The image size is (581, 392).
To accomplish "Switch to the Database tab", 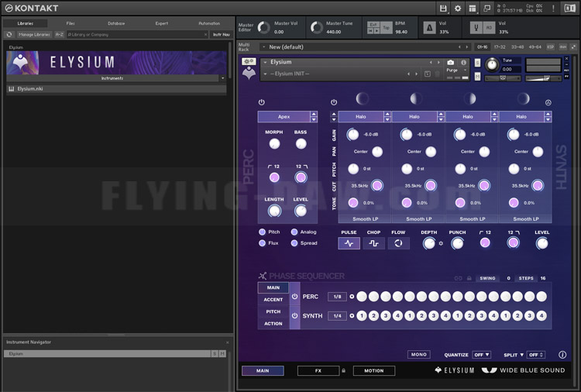I will click(116, 23).
